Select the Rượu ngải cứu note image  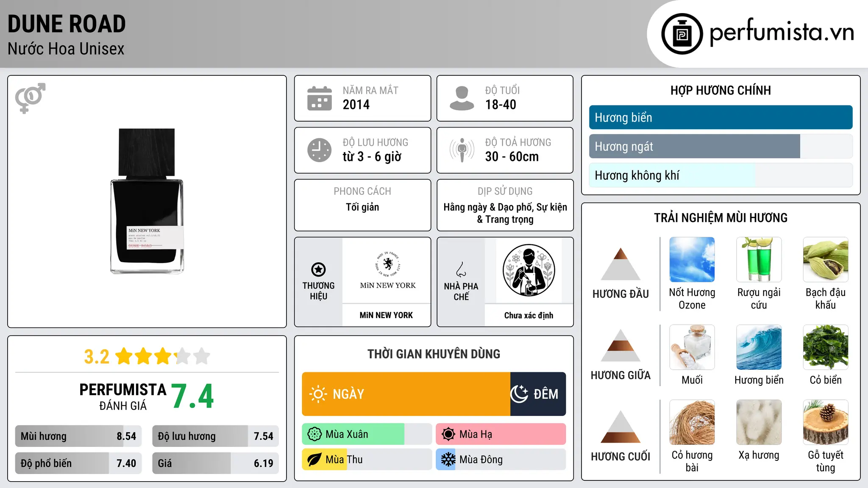point(759,260)
